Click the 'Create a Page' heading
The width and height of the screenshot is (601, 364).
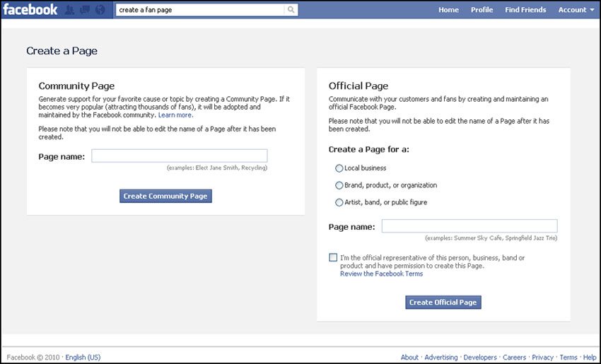click(x=62, y=51)
